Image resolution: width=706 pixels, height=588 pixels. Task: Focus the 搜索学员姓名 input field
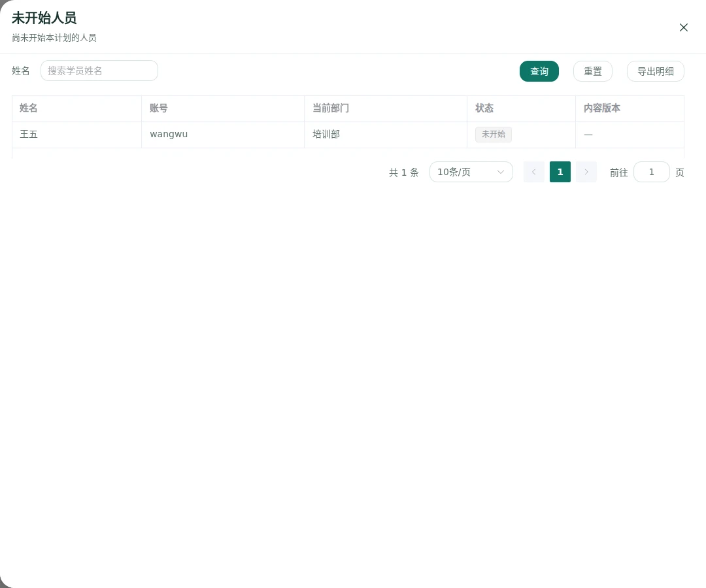pos(99,71)
